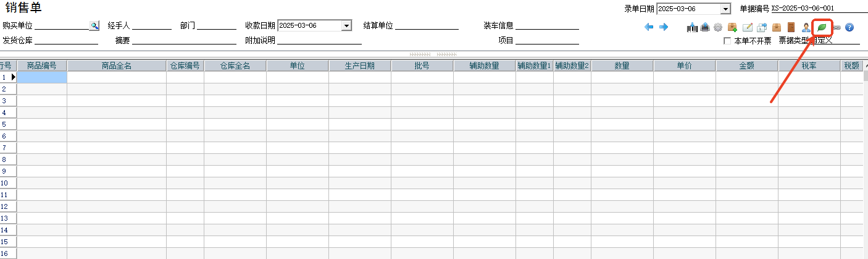Image resolution: width=868 pixels, height=259 pixels.
Task: Click the blue left arrow icon
Action: [x=649, y=27]
